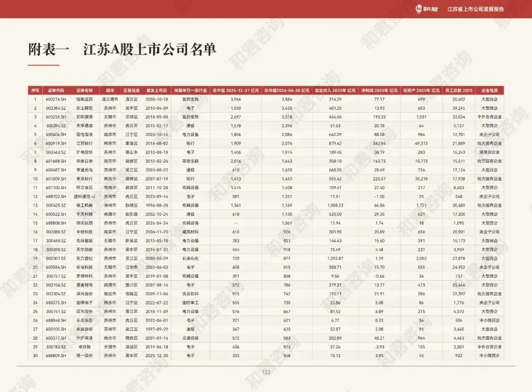This screenshot has width=532, height=392.
Task: Click the '城市' column header
Action: tap(110, 91)
